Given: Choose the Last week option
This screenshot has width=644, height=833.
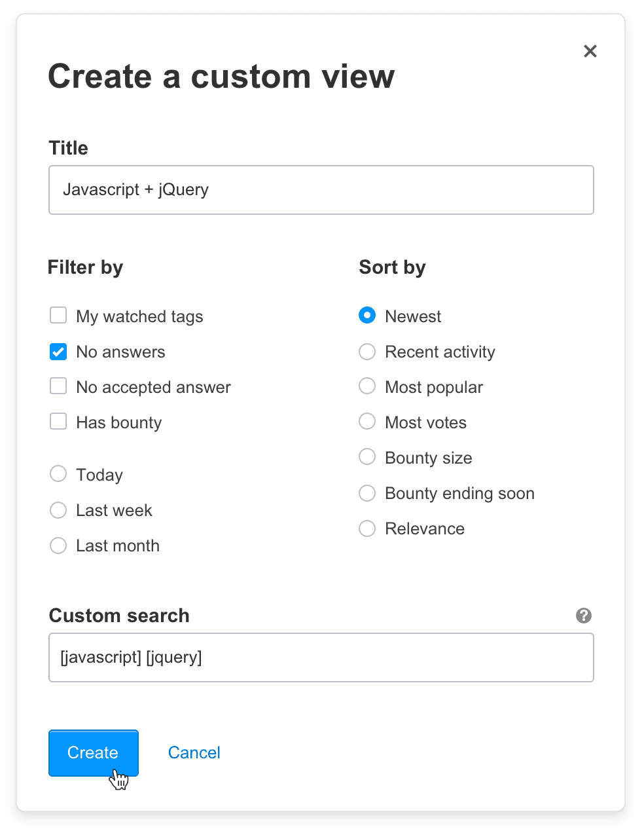Looking at the screenshot, I should (x=58, y=509).
